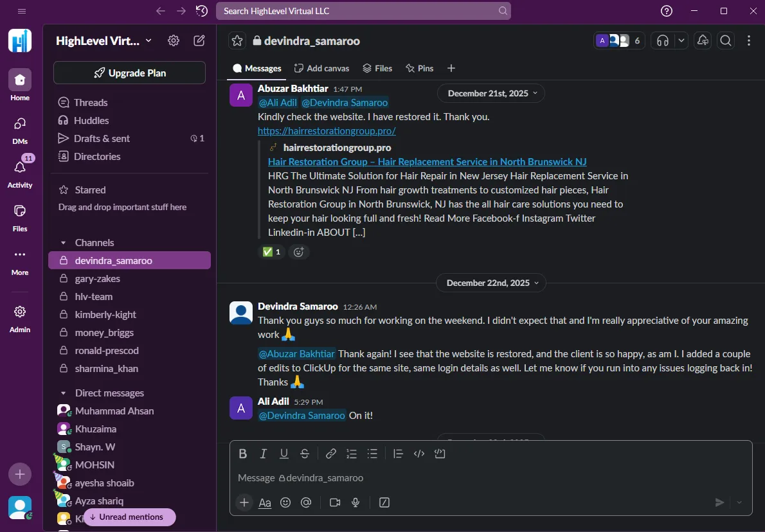Open Home in the left rail
Screen dimensions: 765x532
click(x=20, y=85)
